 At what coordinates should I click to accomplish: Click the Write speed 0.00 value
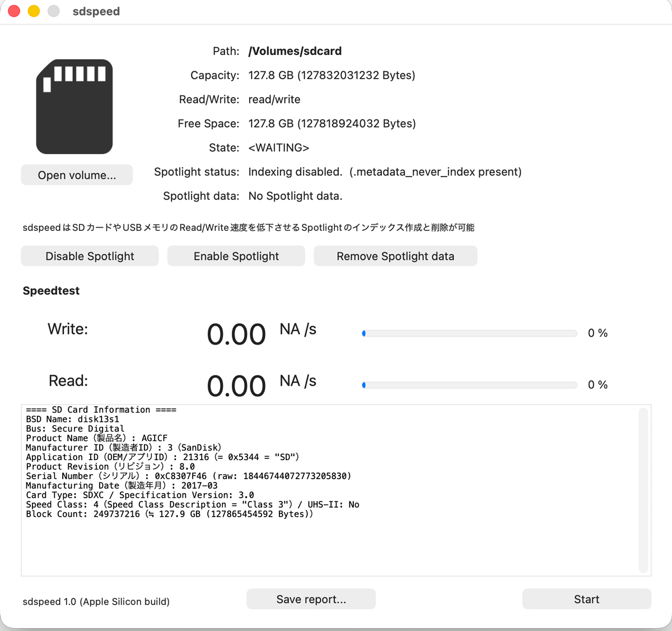[x=236, y=335]
